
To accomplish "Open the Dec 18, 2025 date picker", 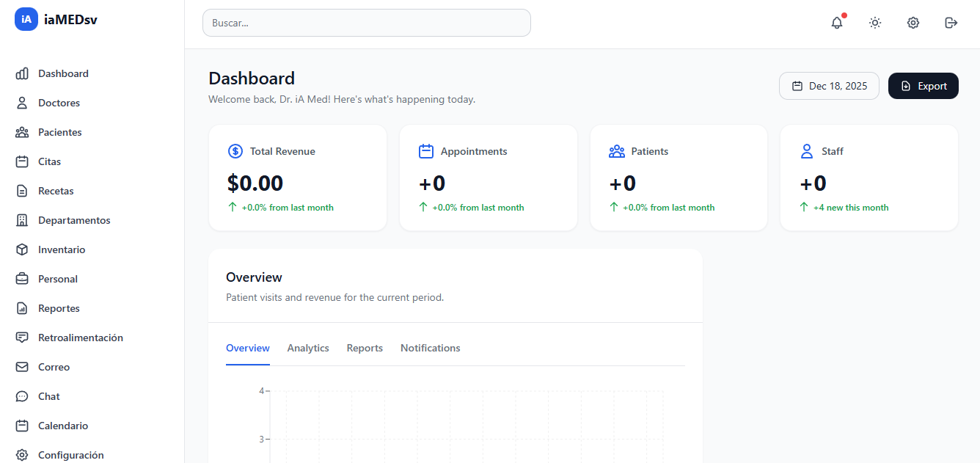I will coord(829,86).
